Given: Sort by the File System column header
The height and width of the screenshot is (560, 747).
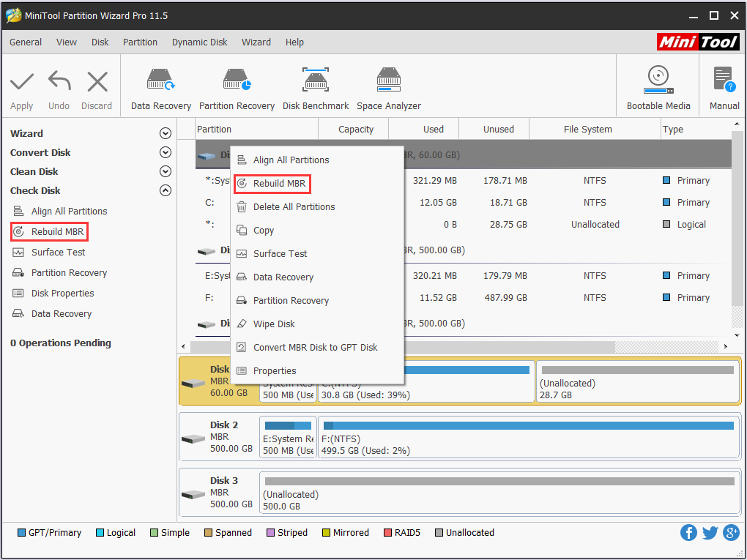Looking at the screenshot, I should pyautogui.click(x=595, y=129).
